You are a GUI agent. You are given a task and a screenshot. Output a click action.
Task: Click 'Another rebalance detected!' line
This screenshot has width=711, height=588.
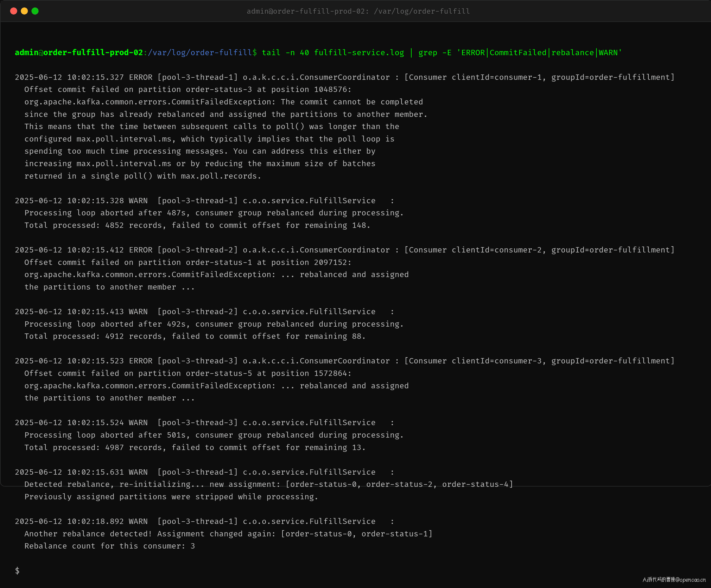coord(228,534)
